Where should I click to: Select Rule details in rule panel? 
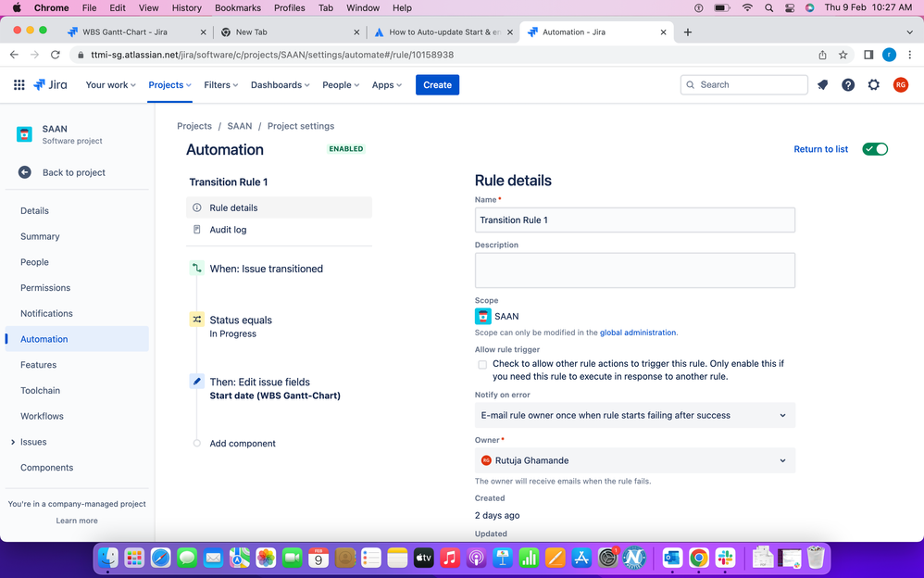click(x=279, y=207)
